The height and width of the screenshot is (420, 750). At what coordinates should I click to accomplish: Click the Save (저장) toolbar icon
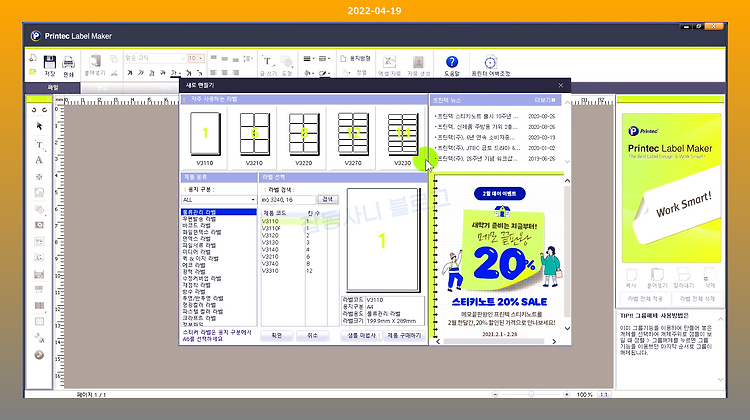tap(50, 66)
